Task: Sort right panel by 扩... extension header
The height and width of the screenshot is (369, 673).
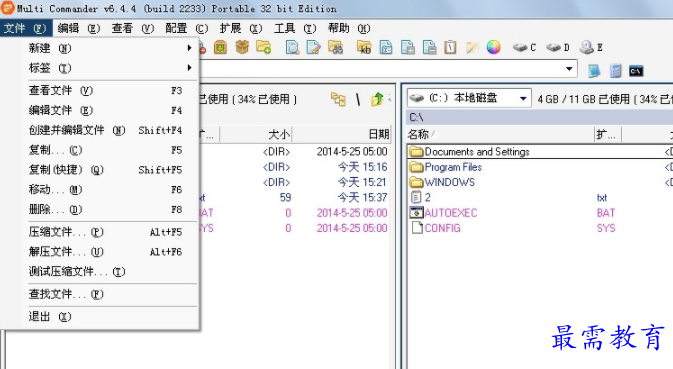Action: 607,135
